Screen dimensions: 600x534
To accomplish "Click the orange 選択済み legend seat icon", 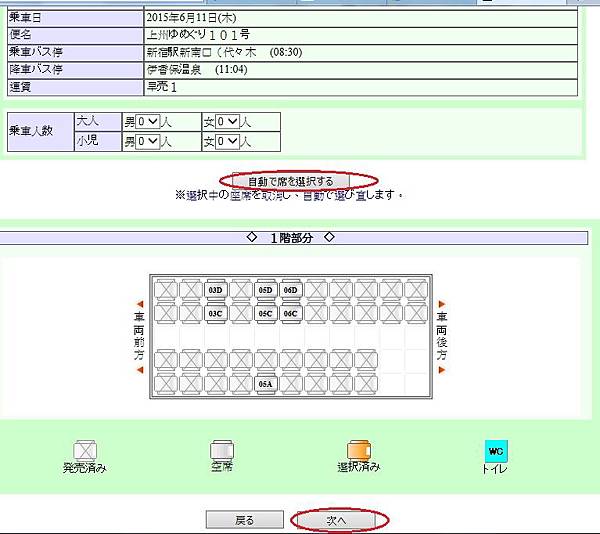I will [x=359, y=450].
